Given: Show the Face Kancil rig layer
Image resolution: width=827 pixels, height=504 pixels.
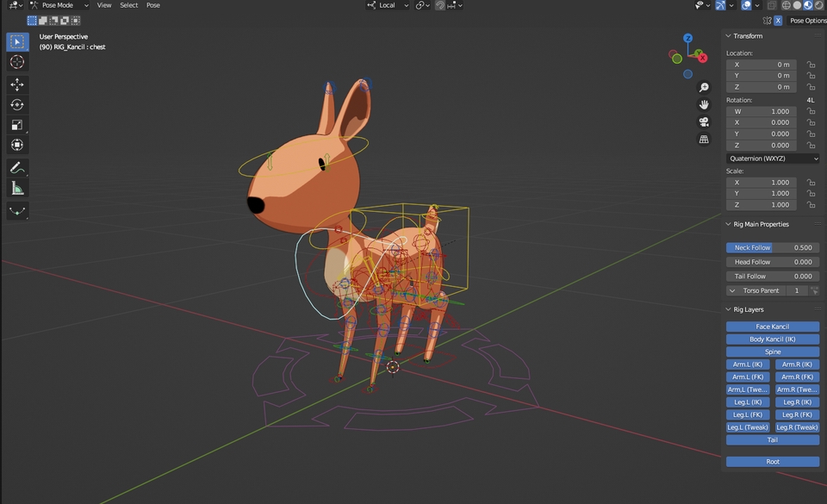Looking at the screenshot, I should click(772, 326).
